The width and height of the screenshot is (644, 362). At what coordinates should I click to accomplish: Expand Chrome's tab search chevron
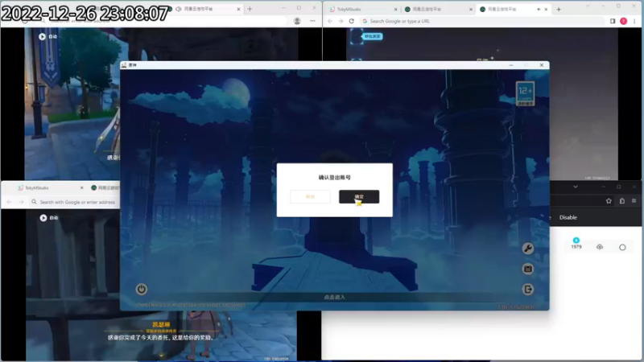588,6
